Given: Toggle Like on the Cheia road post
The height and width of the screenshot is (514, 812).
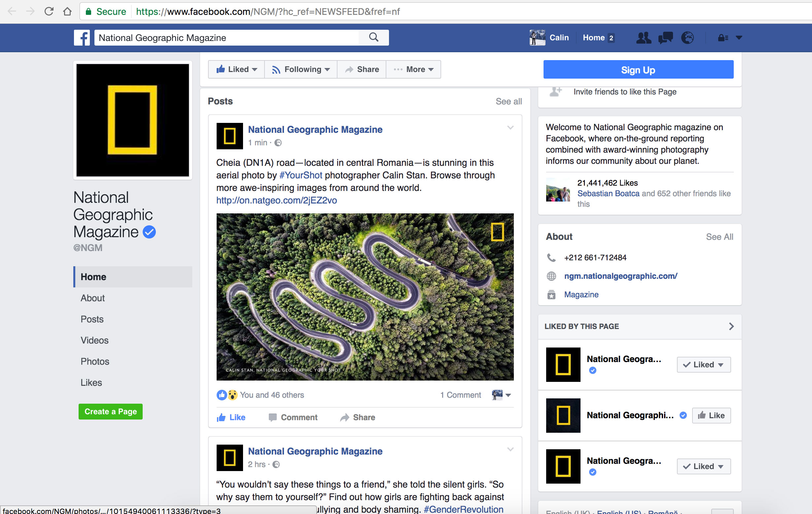Looking at the screenshot, I should tap(231, 418).
